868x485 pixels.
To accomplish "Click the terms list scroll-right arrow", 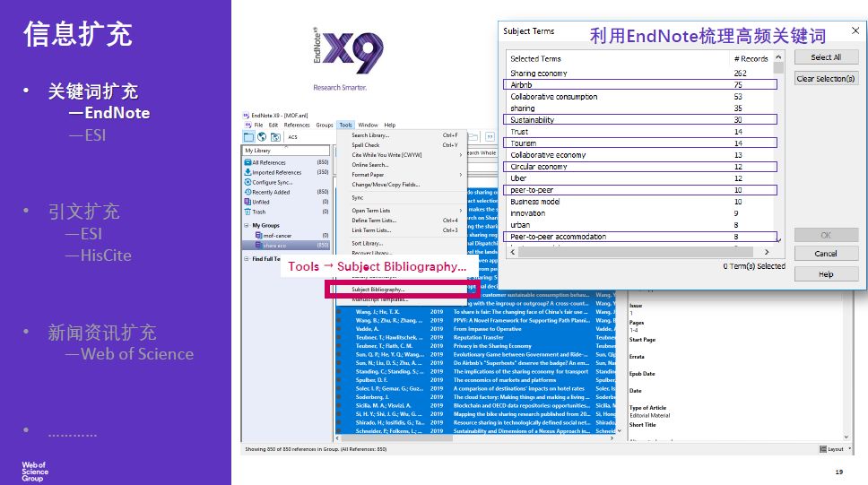I will click(x=767, y=252).
